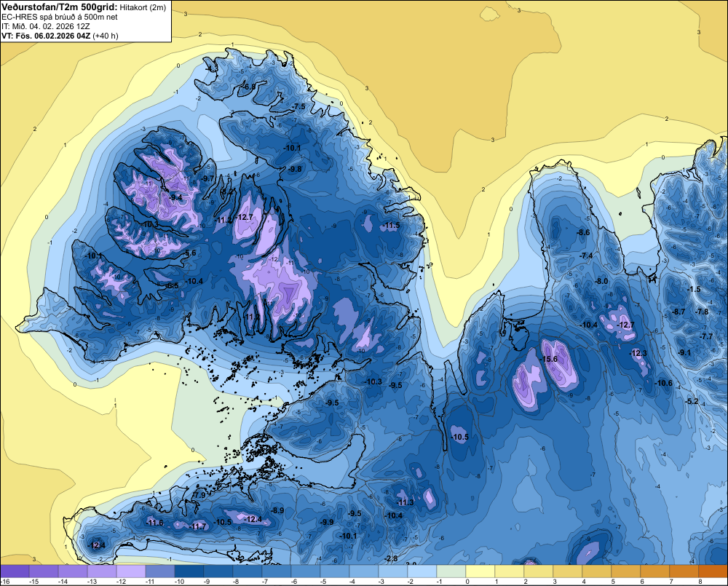
Task: Pick the legend swatch between -10 and -9
Action: (189, 571)
